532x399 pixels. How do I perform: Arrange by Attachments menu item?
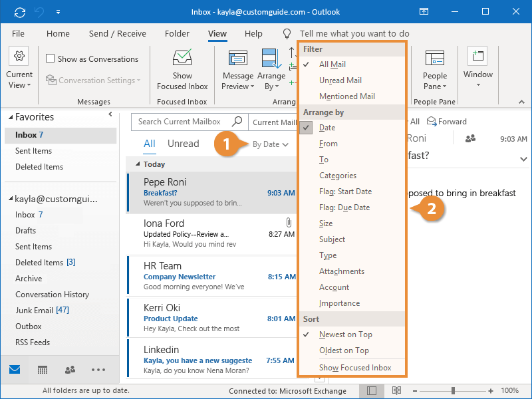pyautogui.click(x=352, y=271)
